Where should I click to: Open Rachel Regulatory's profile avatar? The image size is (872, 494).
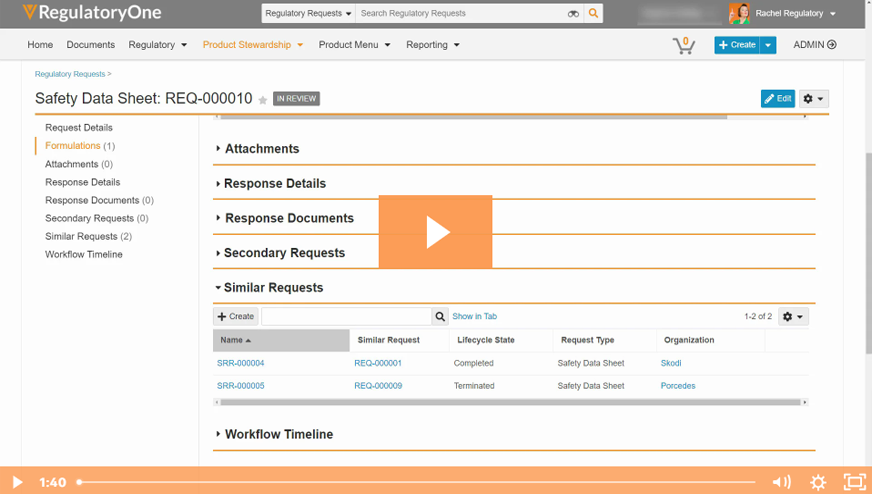(x=739, y=13)
